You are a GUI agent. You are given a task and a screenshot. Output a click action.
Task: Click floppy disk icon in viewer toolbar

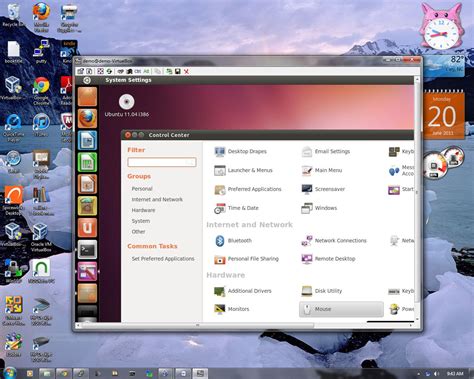pos(178,71)
